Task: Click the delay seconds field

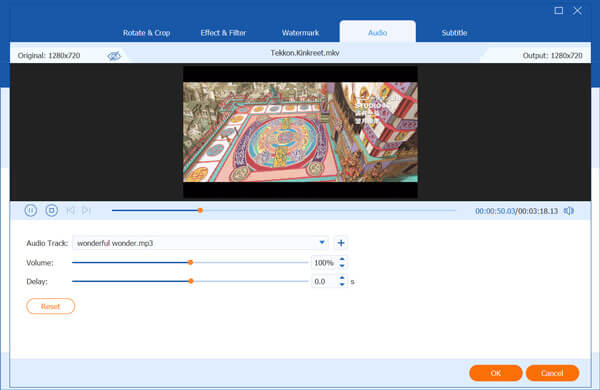Action: click(325, 281)
